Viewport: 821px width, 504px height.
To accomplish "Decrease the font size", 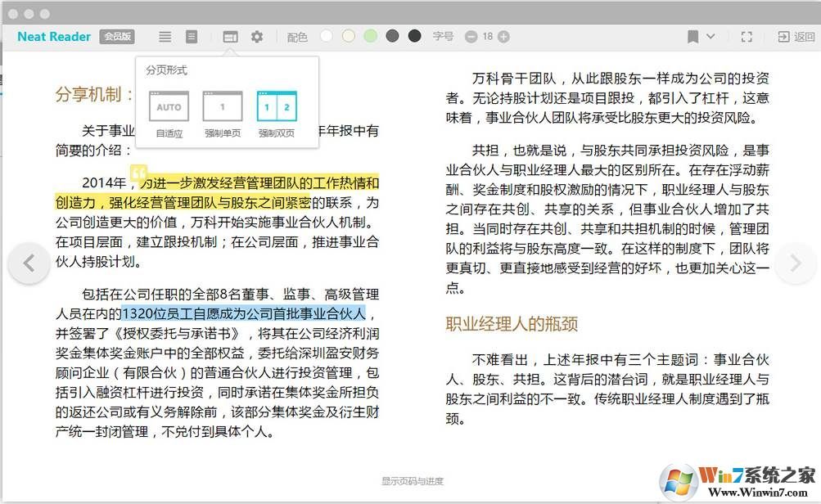I will (x=471, y=36).
